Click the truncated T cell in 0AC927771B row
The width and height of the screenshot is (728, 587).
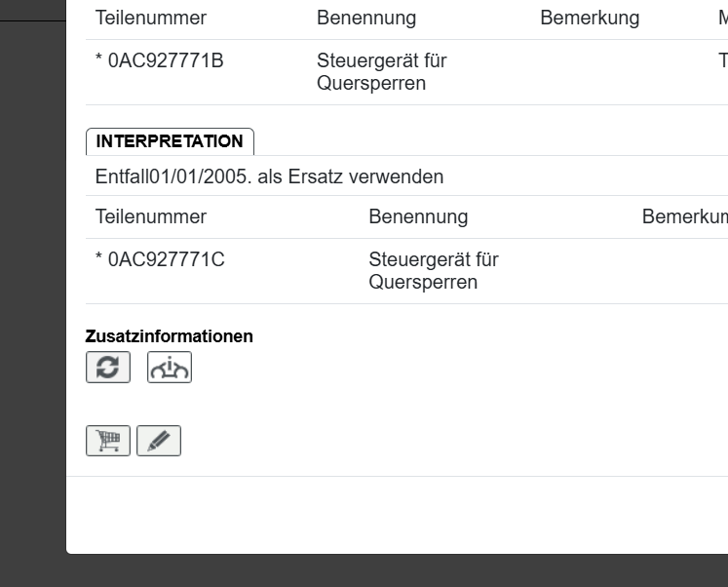(722, 60)
